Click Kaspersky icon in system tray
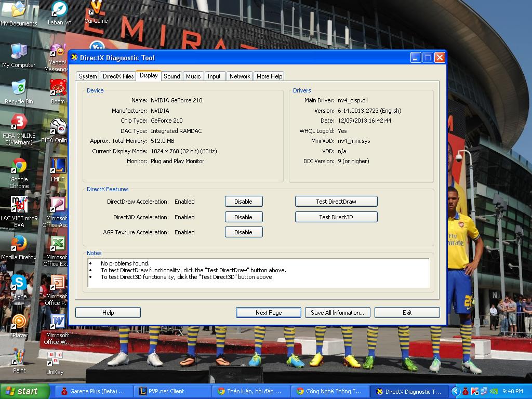Image resolution: width=532 pixels, height=399 pixels. click(475, 391)
